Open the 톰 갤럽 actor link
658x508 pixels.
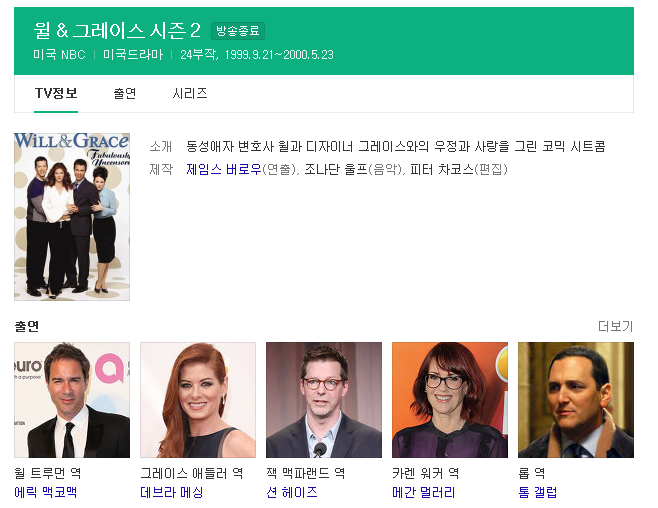[x=538, y=492]
